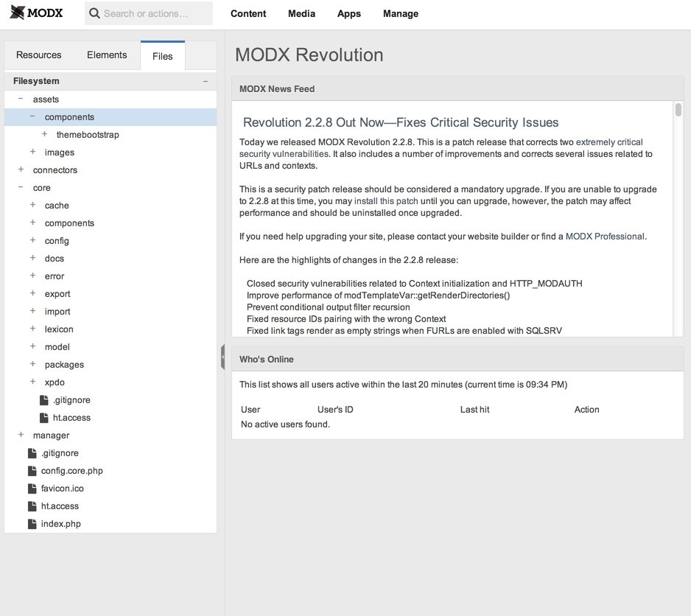Click the MODX logo
Viewport: 691px width, 616px height.
(x=37, y=13)
